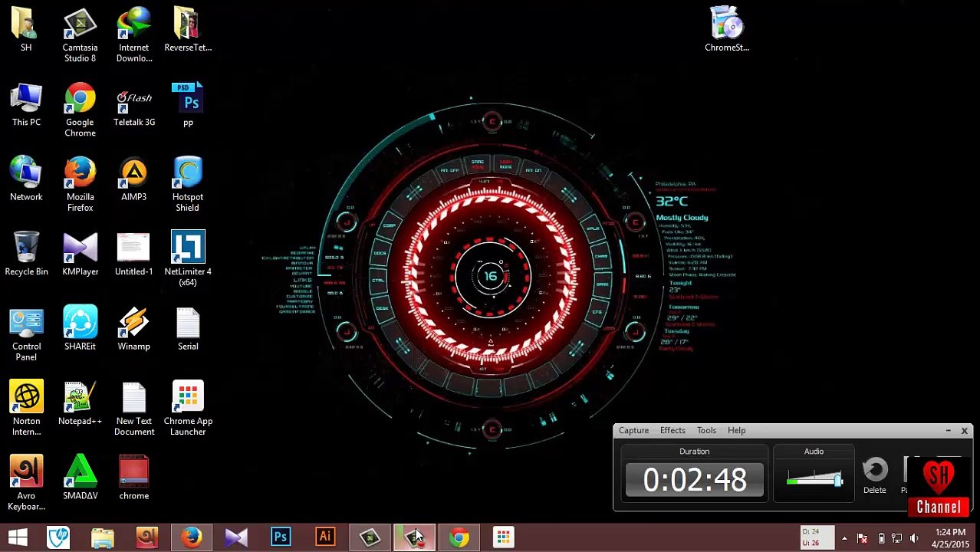This screenshot has width=980, height=552.
Task: Launch Google Chrome from desktop
Action: tap(80, 110)
